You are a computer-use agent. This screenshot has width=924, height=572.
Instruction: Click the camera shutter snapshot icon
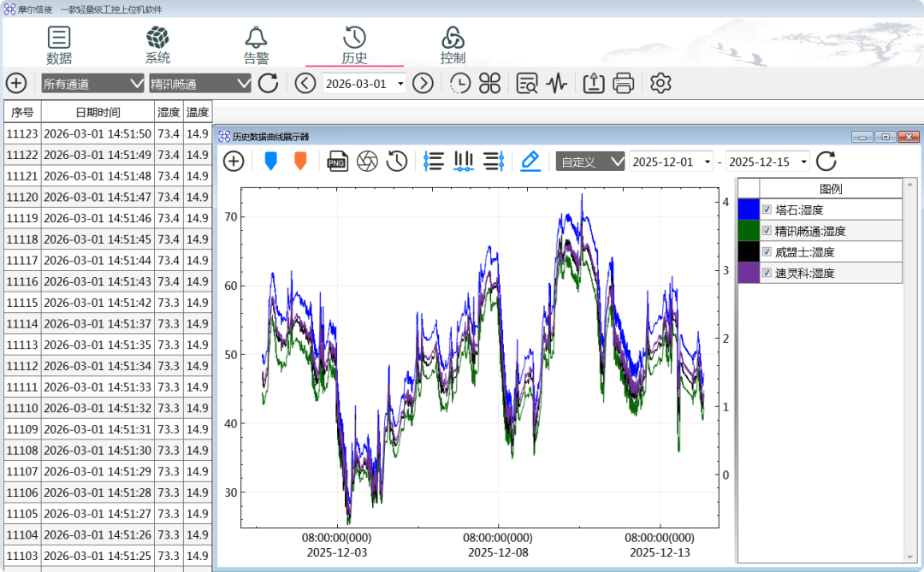click(367, 162)
